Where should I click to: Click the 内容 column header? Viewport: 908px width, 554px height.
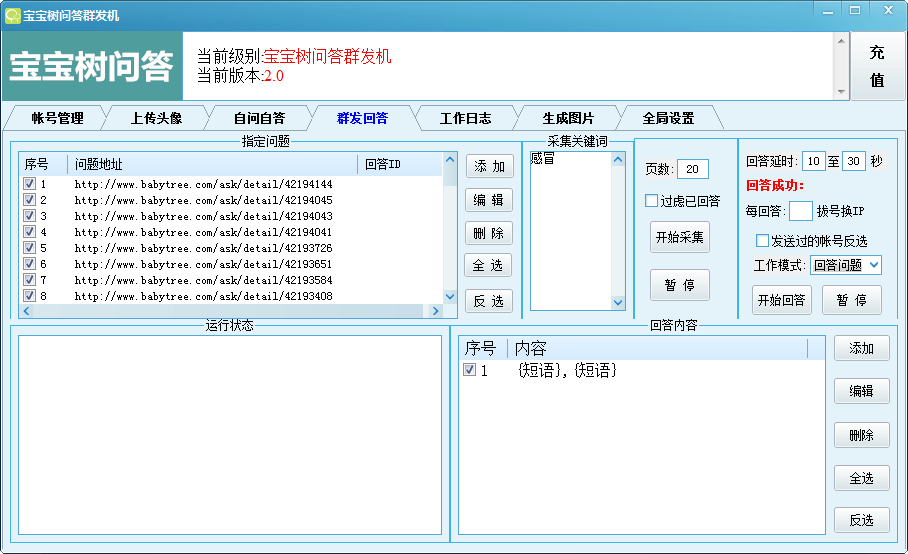(658, 348)
